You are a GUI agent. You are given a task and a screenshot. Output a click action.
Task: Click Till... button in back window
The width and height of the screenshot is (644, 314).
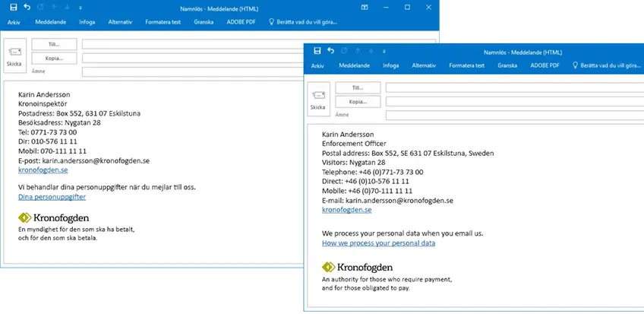pyautogui.click(x=54, y=44)
